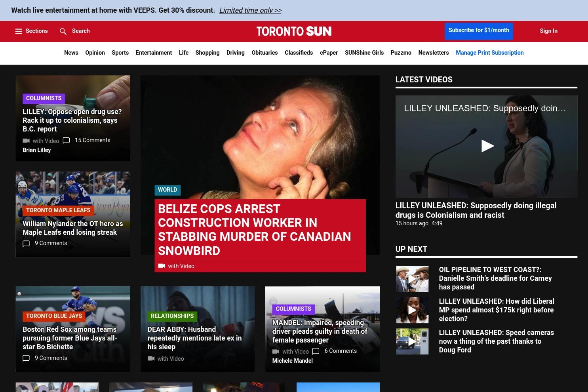Go to Newsletters
Screen dimensions: 588x392
click(434, 53)
